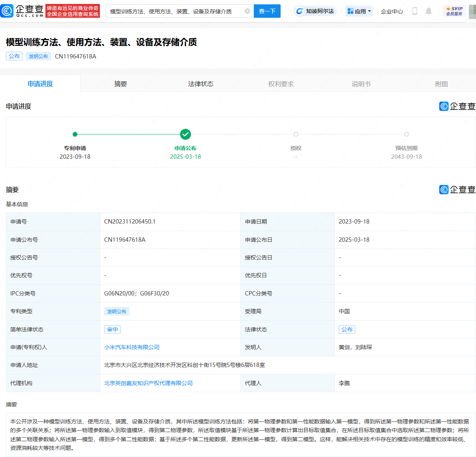Expand the 应用 dropdown menu
Image resolution: width=476 pixels, height=457 pixels.
[x=359, y=11]
